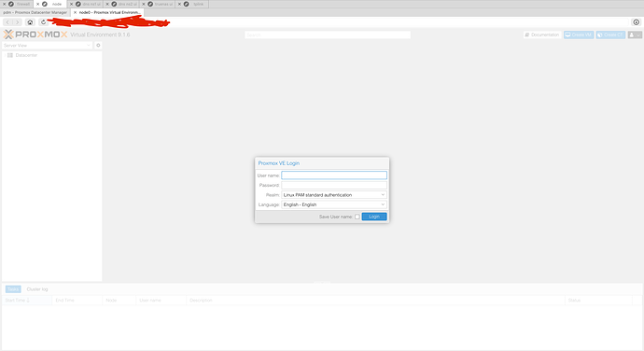Close the dns ns1 ui tab
Screen dimensions: 644x351
[x=72, y=4]
